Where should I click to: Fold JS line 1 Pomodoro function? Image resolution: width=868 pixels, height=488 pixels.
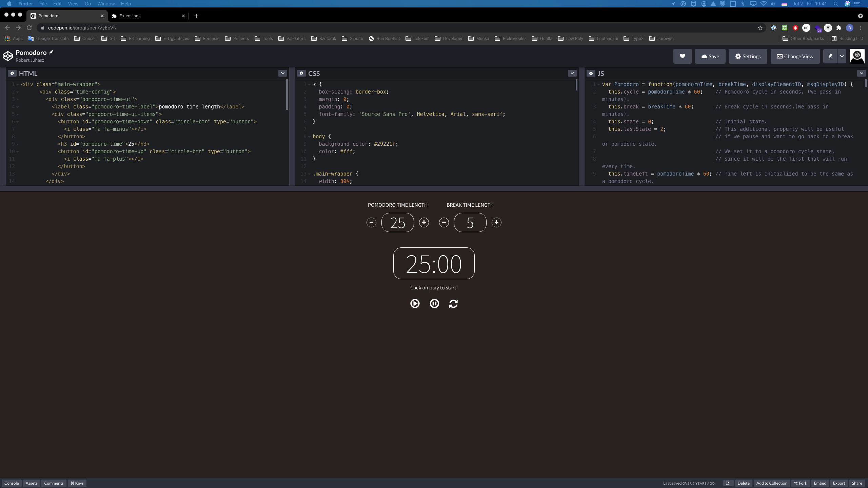[599, 84]
